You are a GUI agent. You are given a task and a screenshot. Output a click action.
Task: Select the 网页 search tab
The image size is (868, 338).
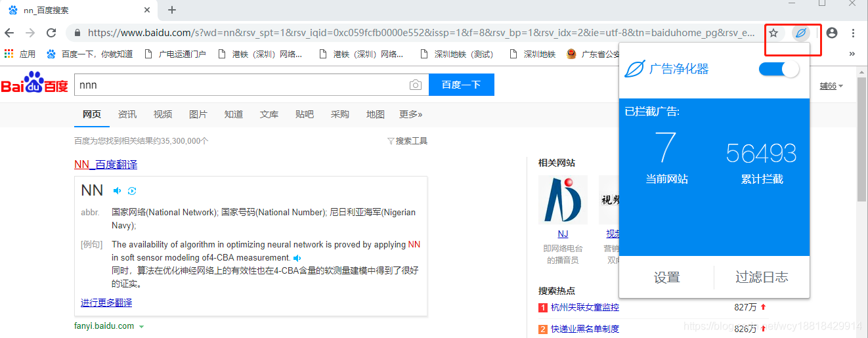[x=92, y=114]
